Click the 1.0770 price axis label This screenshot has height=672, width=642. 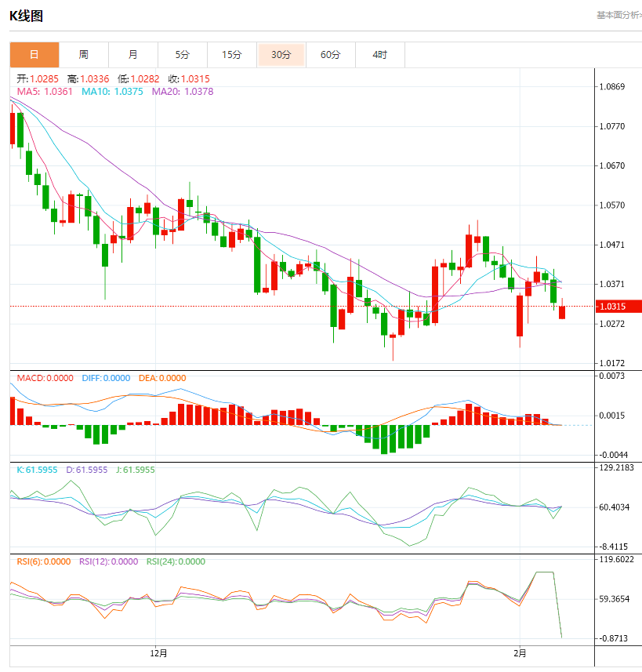(x=612, y=126)
